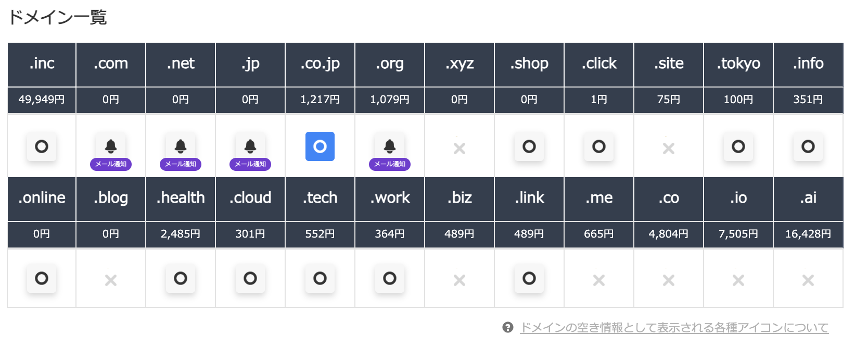The image size is (868, 347).
Task: Click the 301円 price under .cloud
Action: point(250,234)
